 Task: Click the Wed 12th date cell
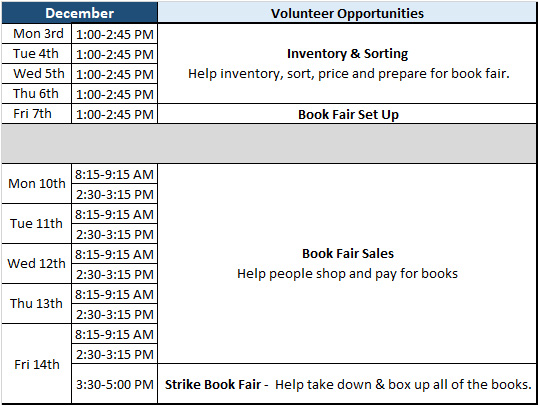click(x=37, y=263)
